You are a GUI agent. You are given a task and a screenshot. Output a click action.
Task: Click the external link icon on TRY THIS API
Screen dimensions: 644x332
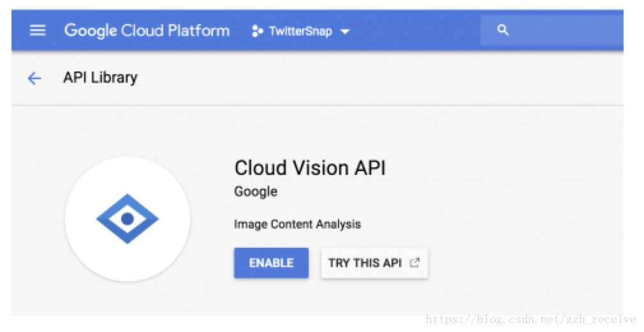415,262
